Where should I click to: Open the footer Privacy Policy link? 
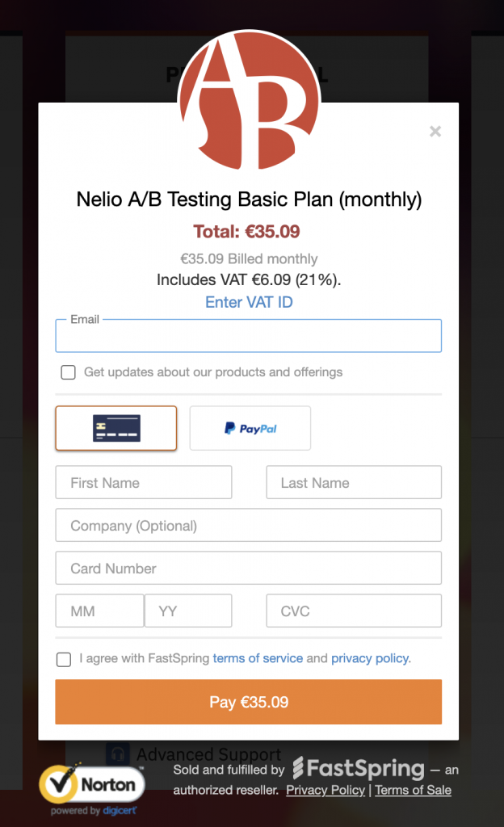[x=325, y=790]
